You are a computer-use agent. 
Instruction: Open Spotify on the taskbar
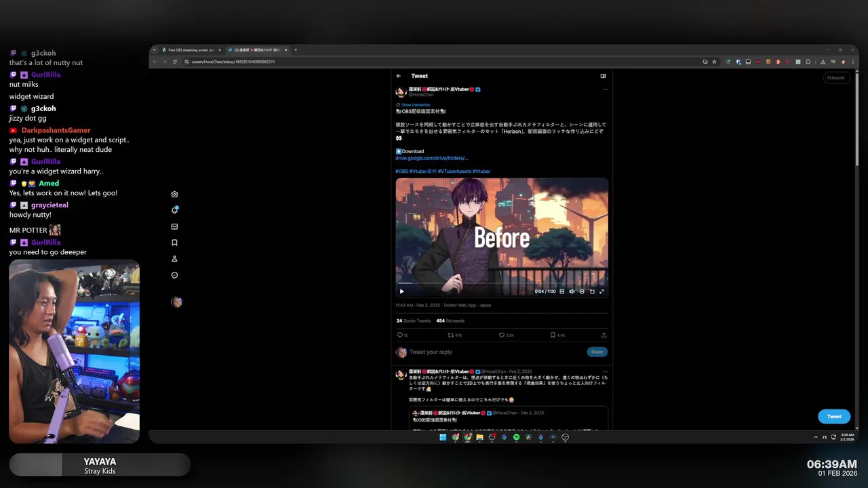tap(516, 437)
